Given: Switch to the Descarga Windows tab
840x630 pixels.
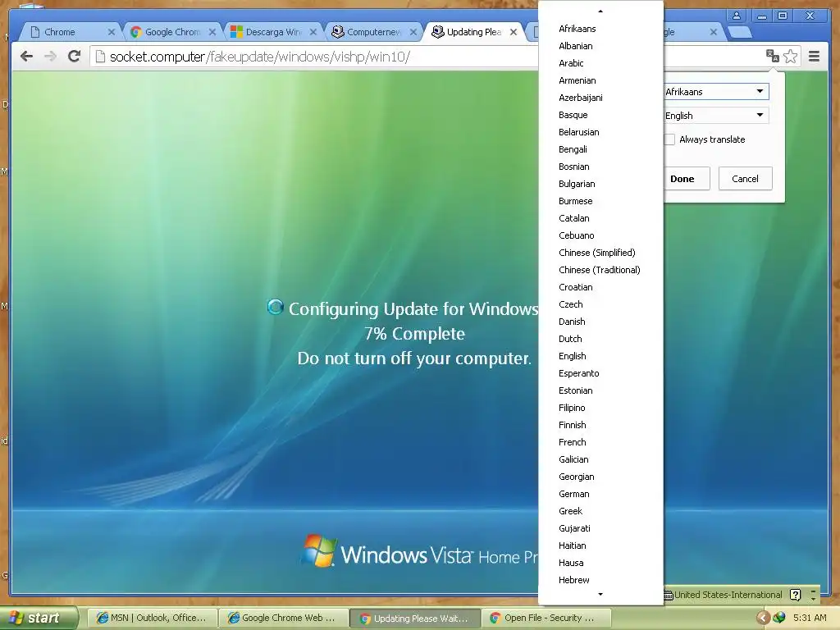Looking at the screenshot, I should (273, 32).
